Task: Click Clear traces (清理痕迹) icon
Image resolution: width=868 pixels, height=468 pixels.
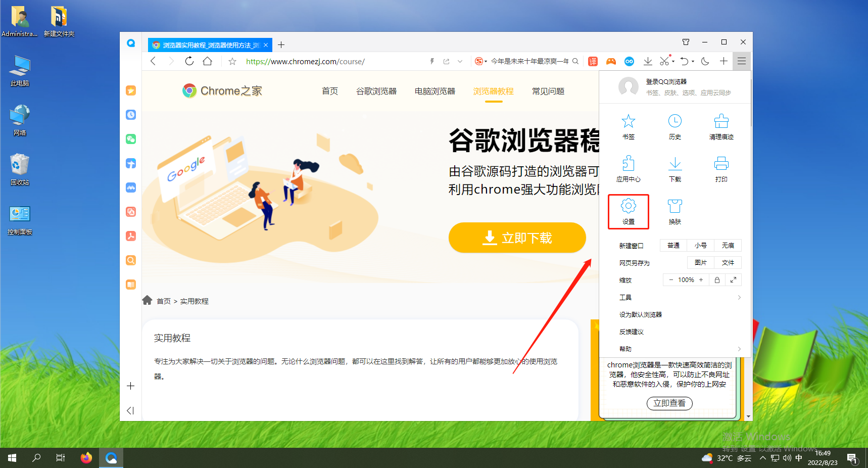Action: pos(721,121)
